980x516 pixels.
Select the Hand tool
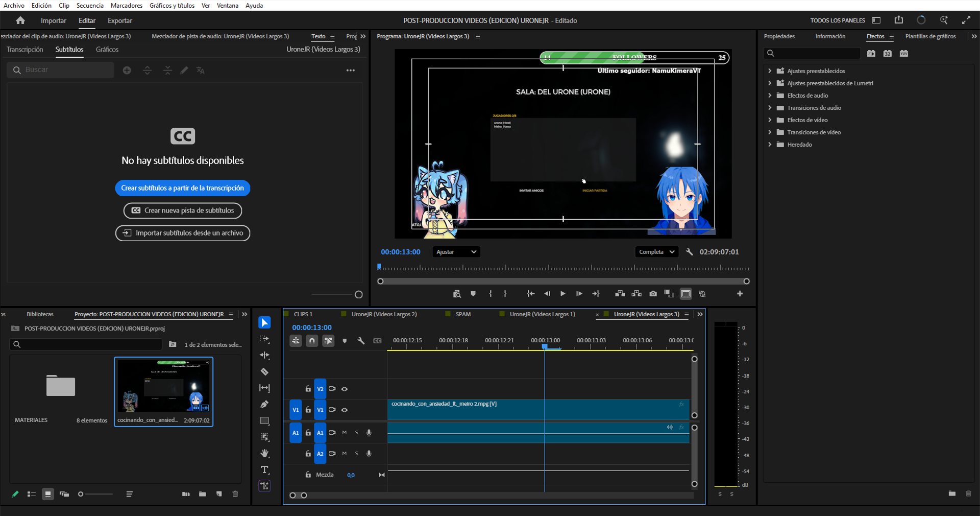264,453
